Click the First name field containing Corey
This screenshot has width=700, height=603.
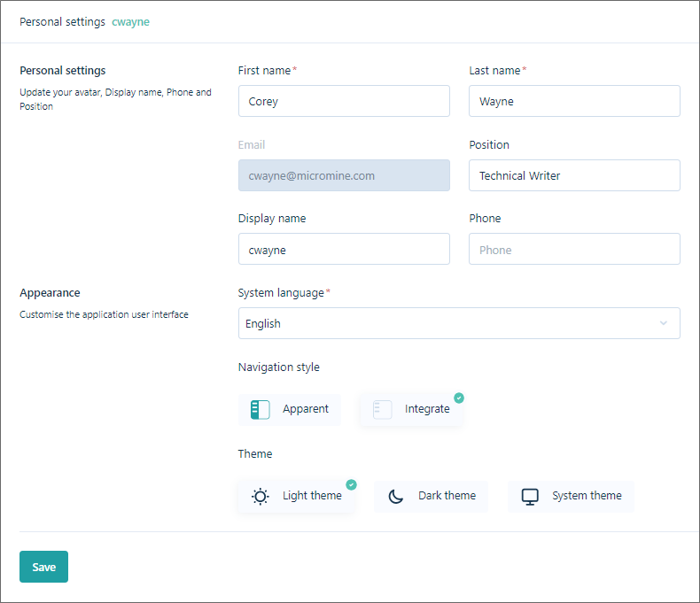[344, 101]
